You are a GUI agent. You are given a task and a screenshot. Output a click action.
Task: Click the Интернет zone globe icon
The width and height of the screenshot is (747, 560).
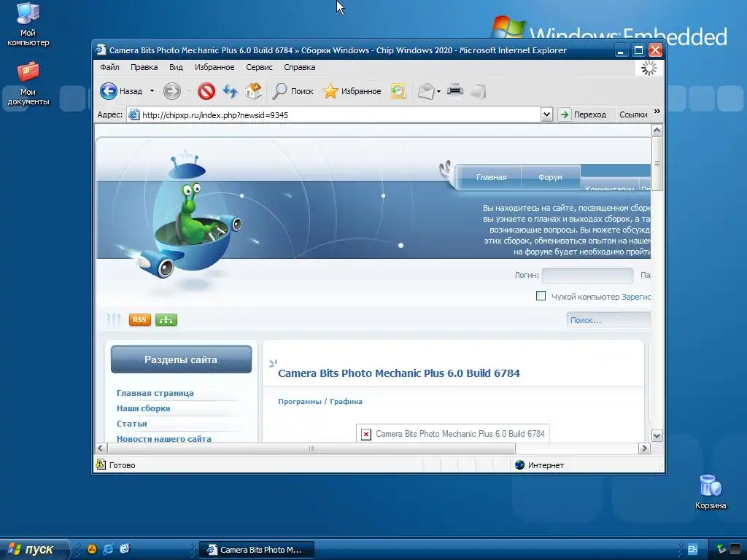click(519, 464)
